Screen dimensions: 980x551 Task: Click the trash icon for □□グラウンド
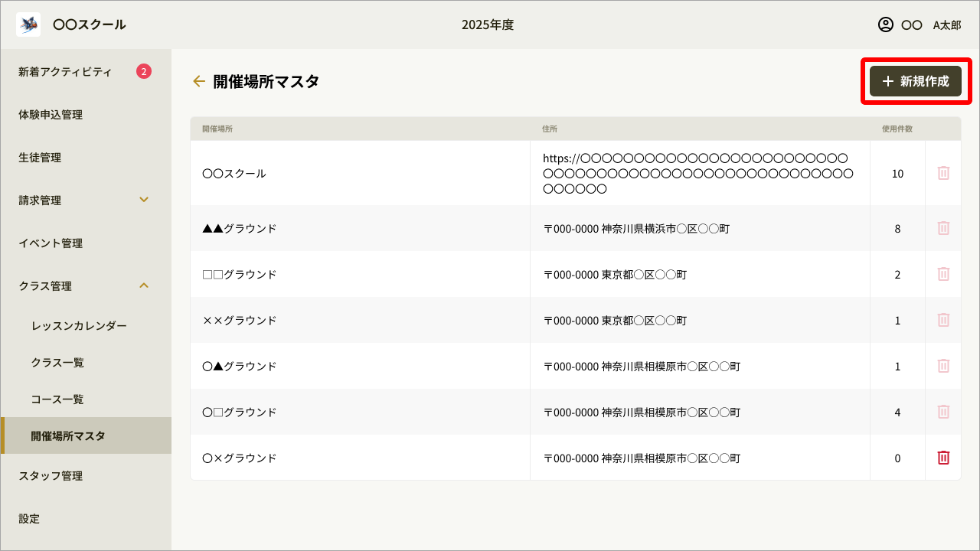pyautogui.click(x=943, y=274)
